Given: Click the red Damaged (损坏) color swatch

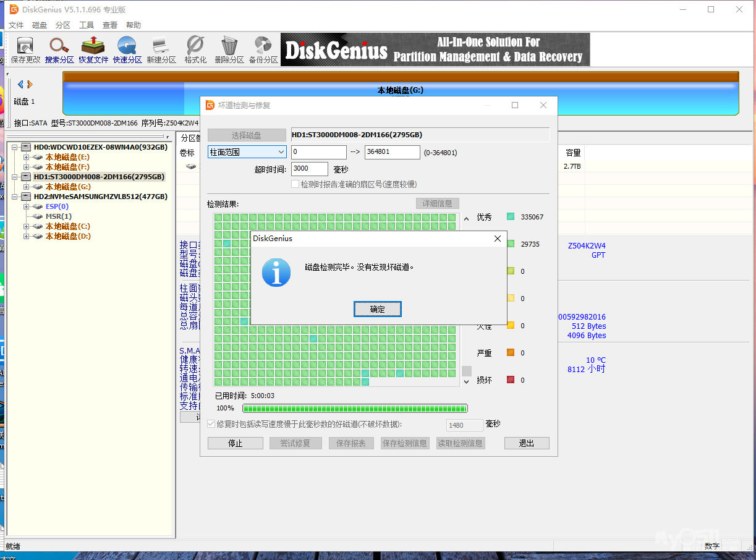Looking at the screenshot, I should click(x=510, y=380).
